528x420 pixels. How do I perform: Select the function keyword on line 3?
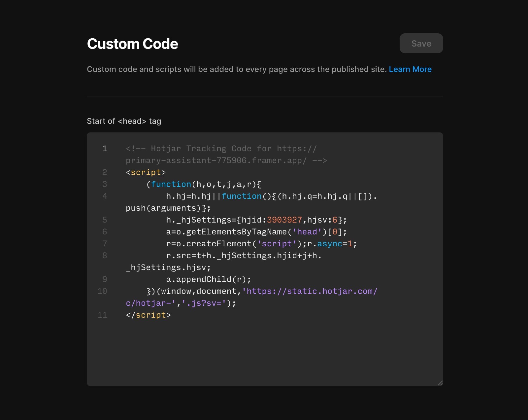tap(171, 184)
